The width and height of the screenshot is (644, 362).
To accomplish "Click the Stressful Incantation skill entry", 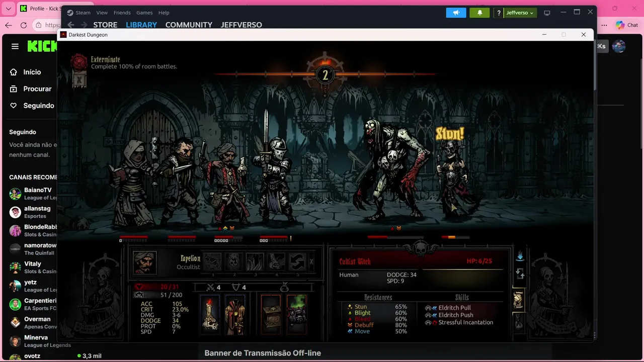I will point(459,322).
